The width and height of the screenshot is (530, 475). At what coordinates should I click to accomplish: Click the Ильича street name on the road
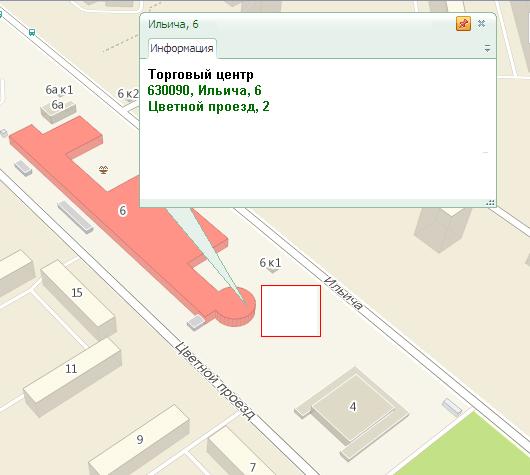[343, 293]
